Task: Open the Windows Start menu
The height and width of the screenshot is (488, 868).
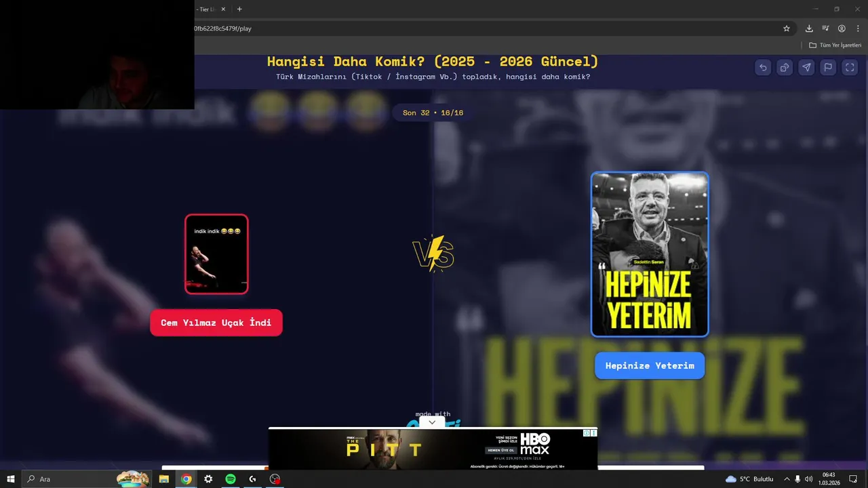Action: point(11,479)
